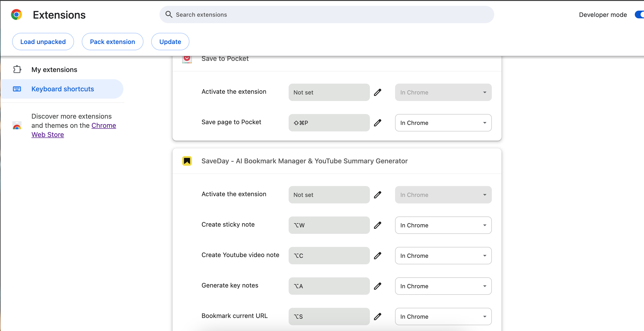
Task: Click the Search extensions field
Action: 327,14
